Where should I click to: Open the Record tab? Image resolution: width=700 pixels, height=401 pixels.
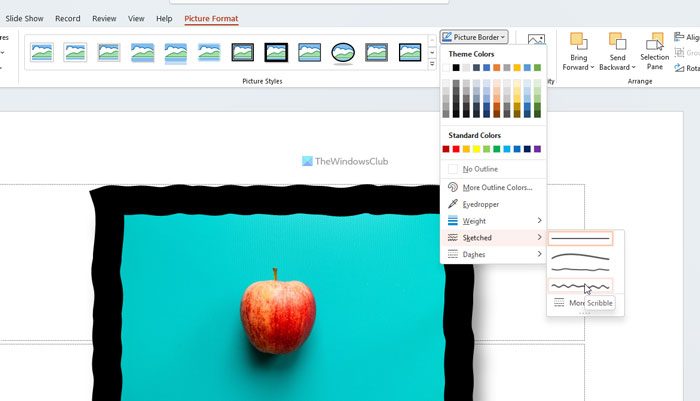pos(68,18)
